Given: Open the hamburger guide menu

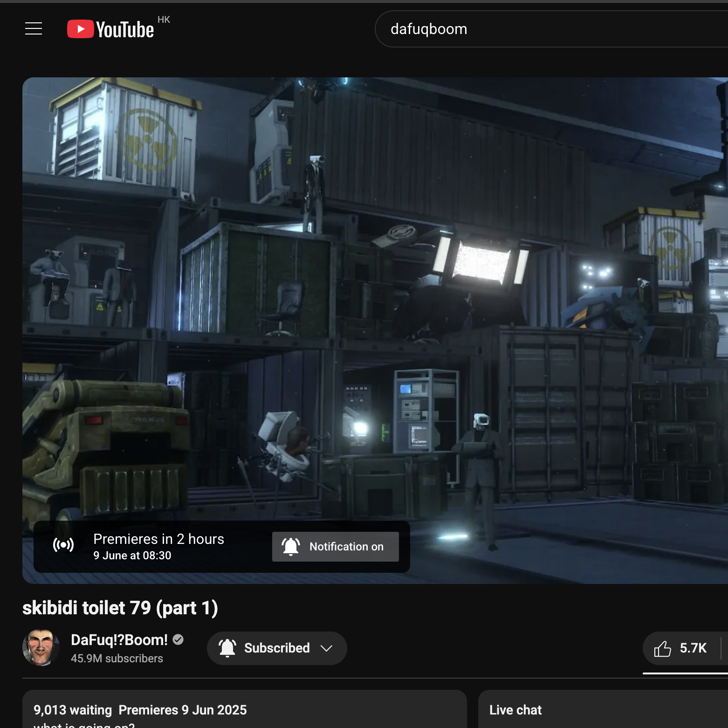Looking at the screenshot, I should click(34, 29).
